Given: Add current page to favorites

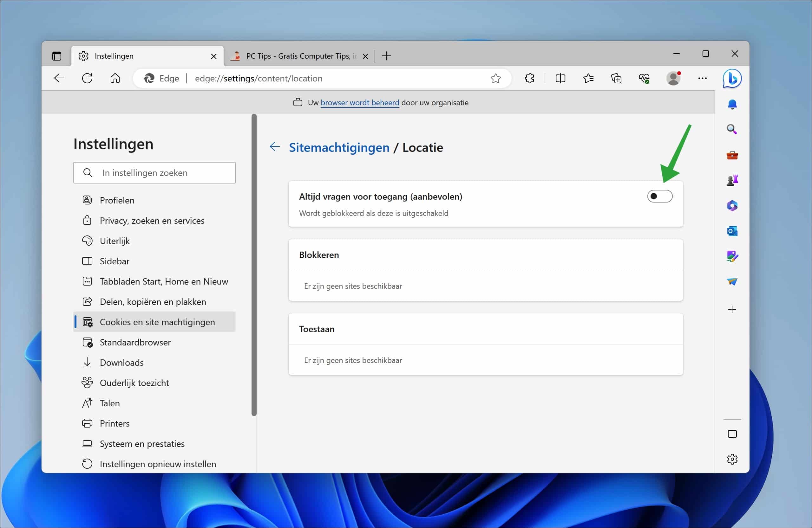Looking at the screenshot, I should click(496, 78).
